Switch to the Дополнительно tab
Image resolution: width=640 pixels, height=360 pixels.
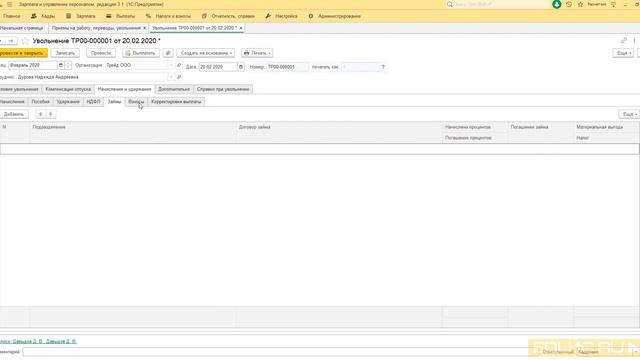click(174, 89)
